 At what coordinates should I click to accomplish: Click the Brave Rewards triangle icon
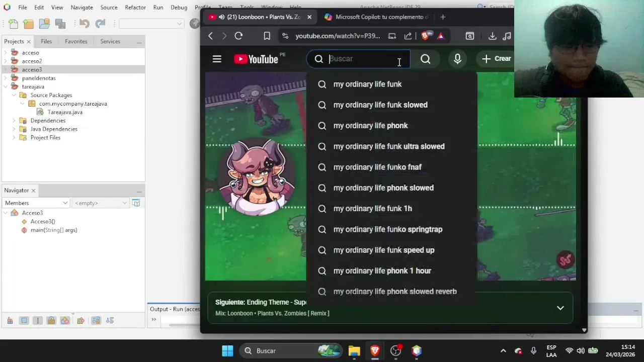pyautogui.click(x=441, y=36)
